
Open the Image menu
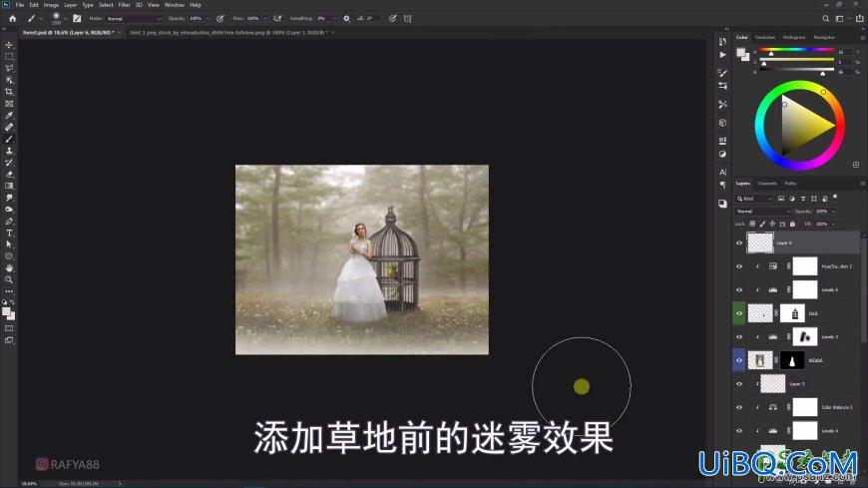(x=51, y=4)
